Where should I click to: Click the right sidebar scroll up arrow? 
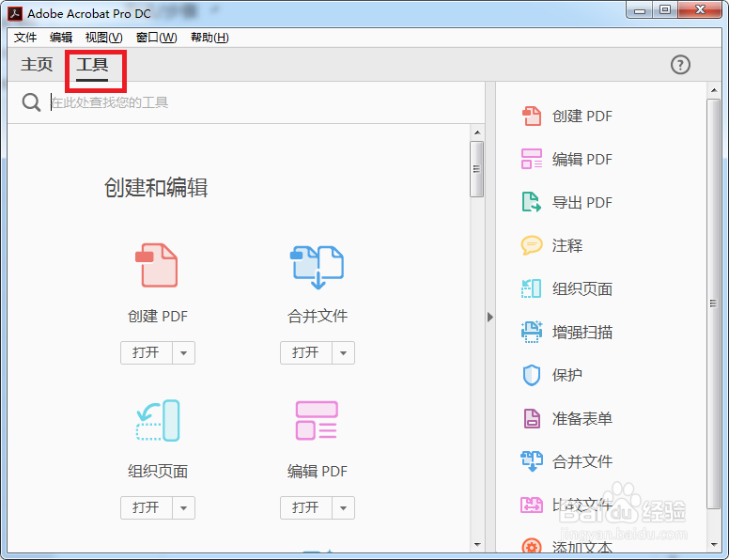(714, 90)
